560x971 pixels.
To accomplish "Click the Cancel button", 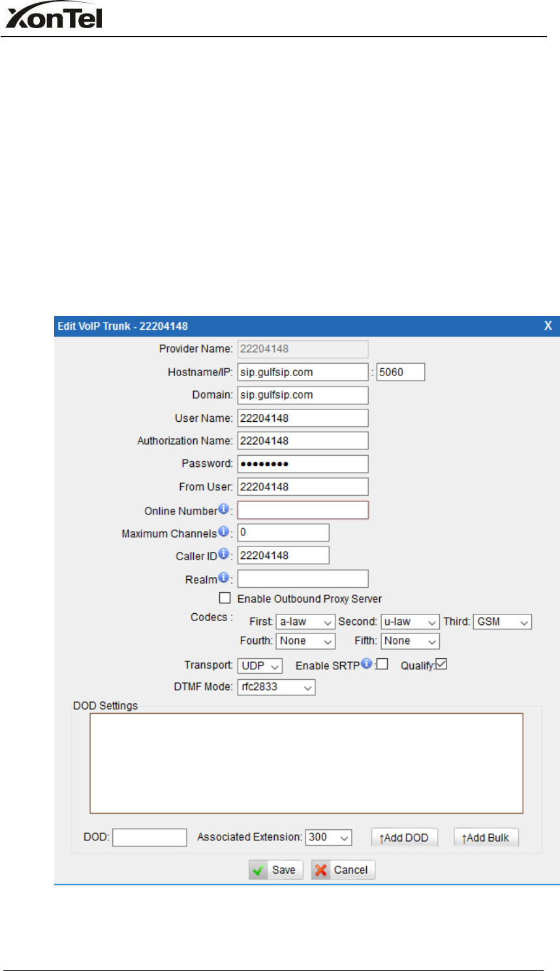I will coord(343,870).
